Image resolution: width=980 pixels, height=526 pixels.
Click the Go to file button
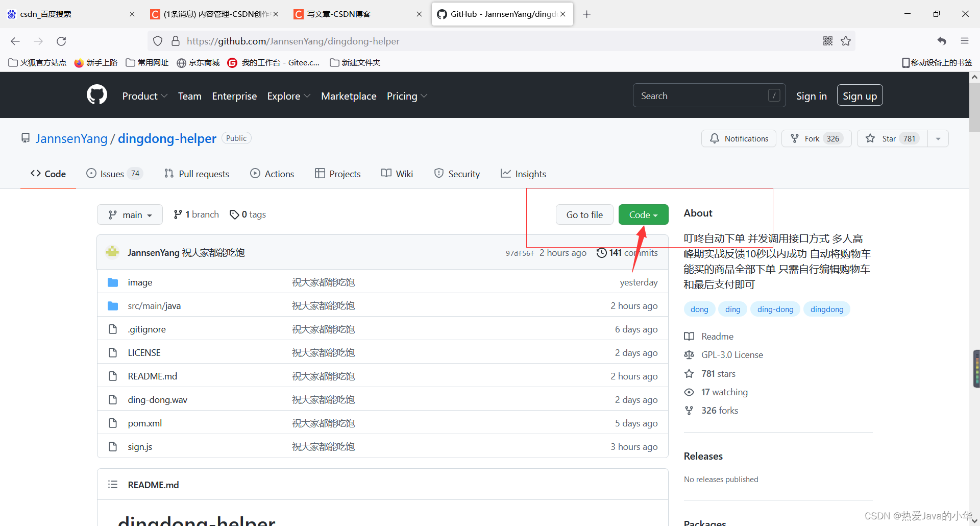coord(584,214)
